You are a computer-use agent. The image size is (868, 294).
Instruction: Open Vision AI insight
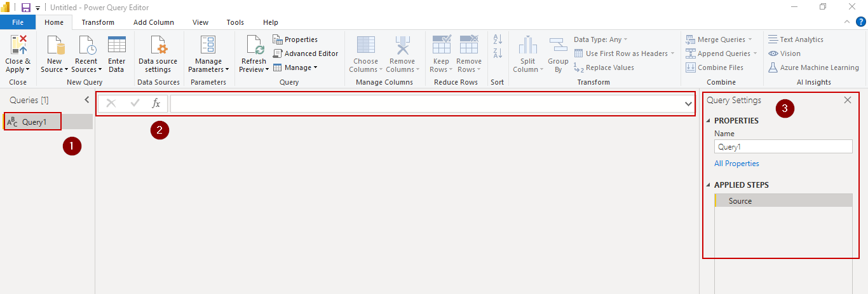click(x=784, y=53)
